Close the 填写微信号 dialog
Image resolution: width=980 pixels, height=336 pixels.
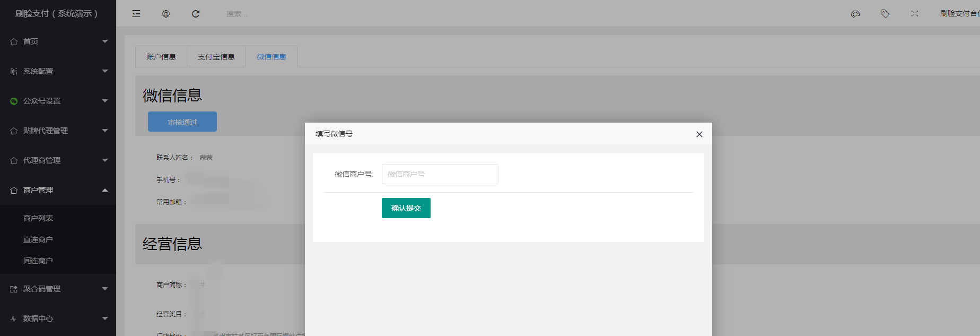pyautogui.click(x=699, y=134)
